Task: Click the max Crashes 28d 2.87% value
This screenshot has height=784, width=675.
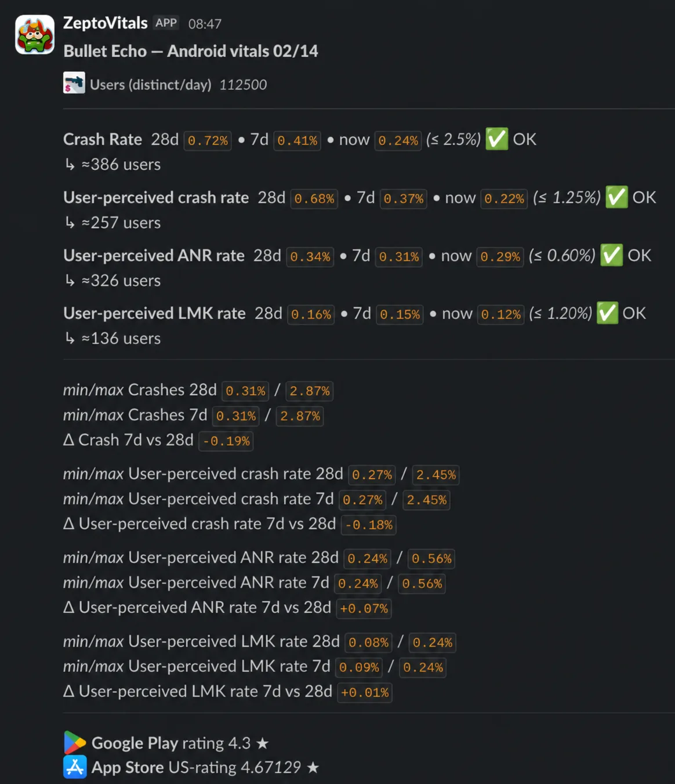Action: pyautogui.click(x=310, y=391)
